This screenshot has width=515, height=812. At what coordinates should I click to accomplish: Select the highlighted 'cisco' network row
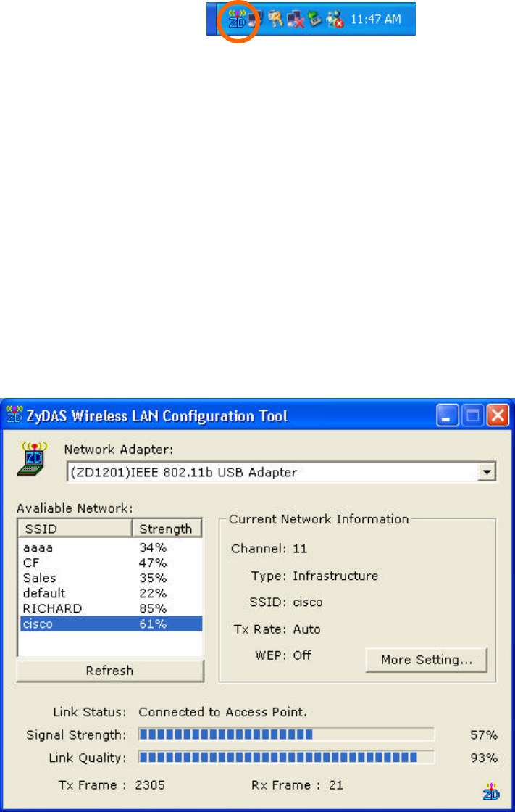click(111, 623)
